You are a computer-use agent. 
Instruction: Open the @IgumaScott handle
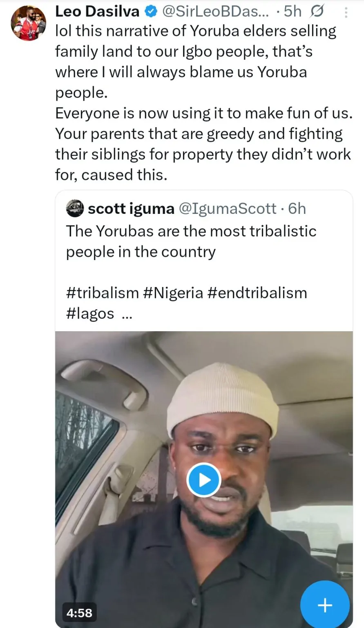click(x=228, y=209)
